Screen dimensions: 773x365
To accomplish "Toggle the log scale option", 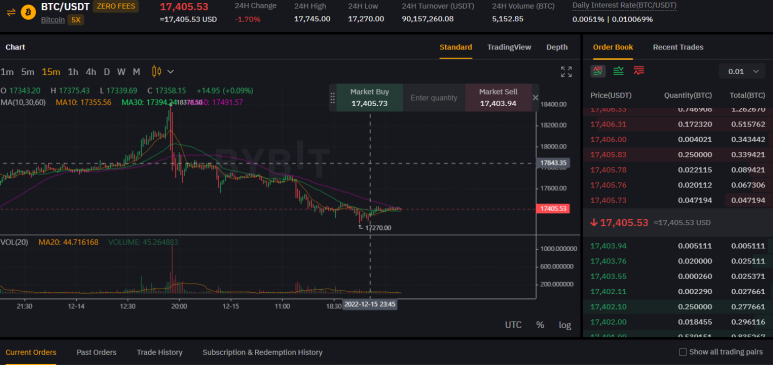I will coord(565,325).
